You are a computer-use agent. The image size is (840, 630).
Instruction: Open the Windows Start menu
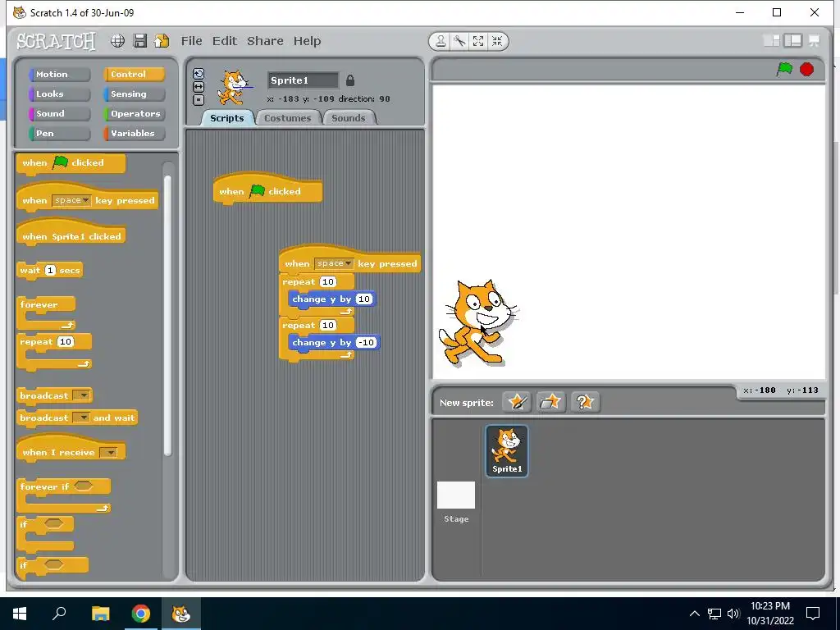[20, 614]
